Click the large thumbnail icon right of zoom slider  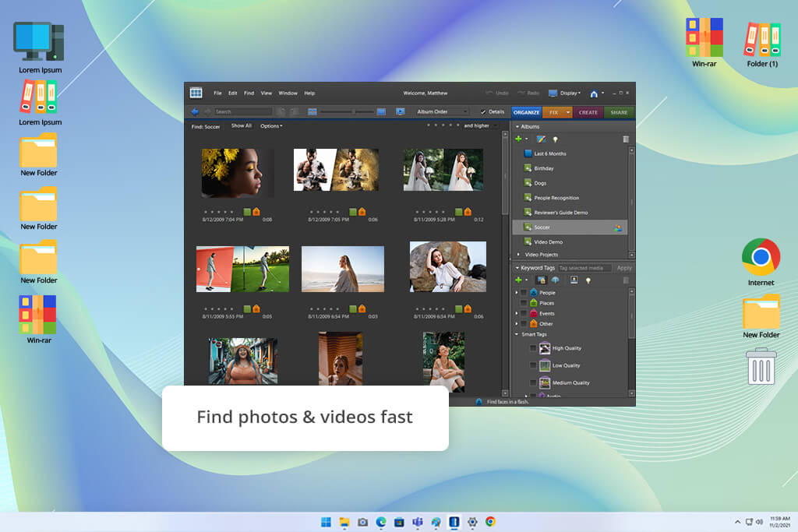(x=380, y=111)
